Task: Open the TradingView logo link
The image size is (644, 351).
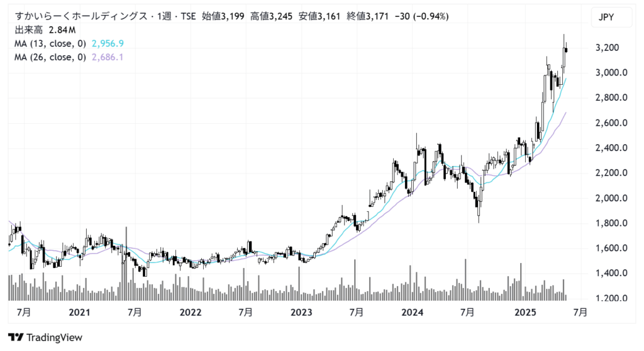Action: 45,337
